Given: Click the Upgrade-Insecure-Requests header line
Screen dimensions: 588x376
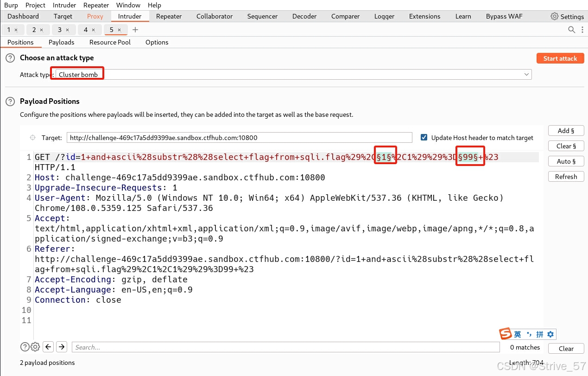Looking at the screenshot, I should tap(106, 188).
